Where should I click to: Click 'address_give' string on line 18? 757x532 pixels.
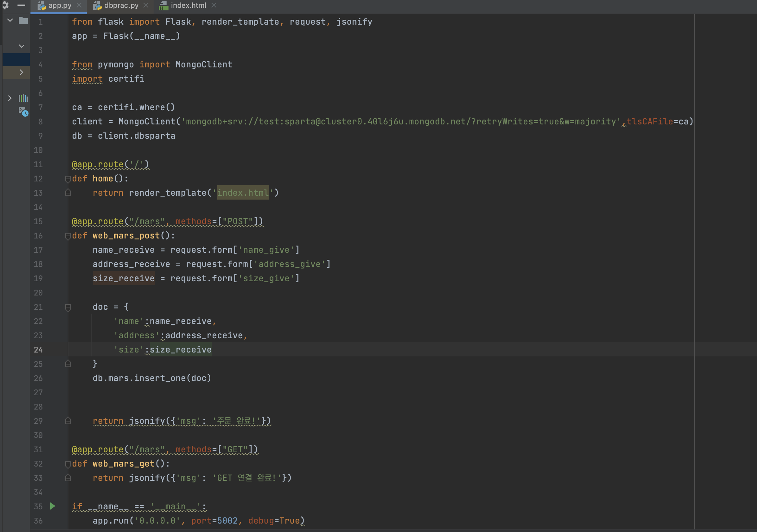coord(290,264)
